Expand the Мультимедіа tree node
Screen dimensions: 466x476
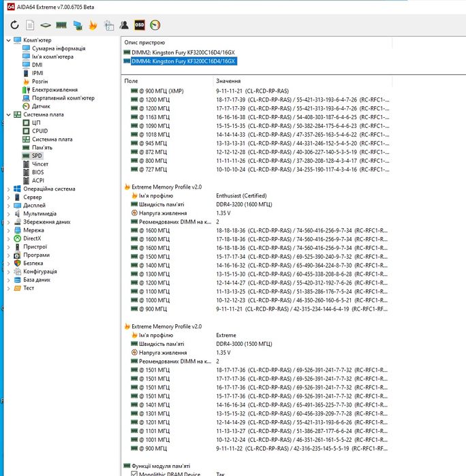[8, 214]
